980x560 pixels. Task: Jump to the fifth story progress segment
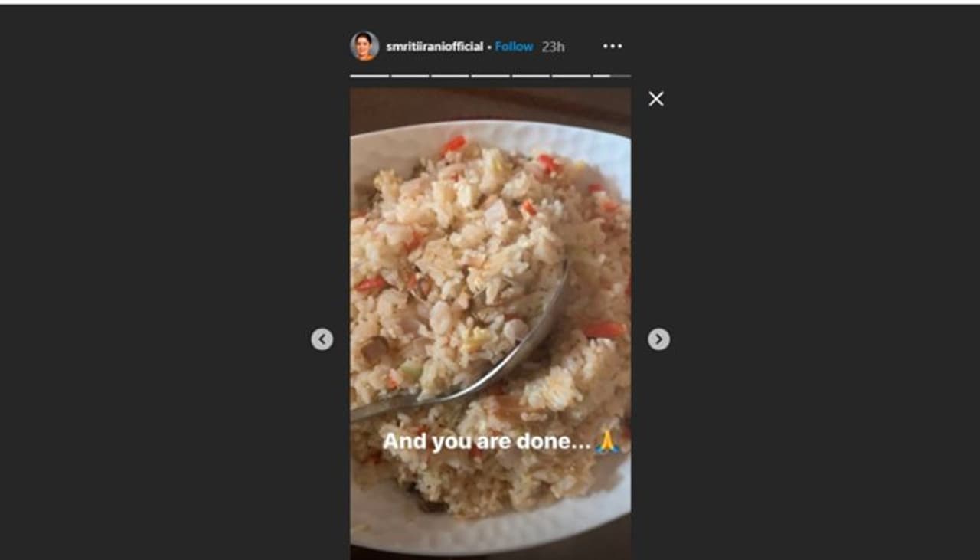531,76
